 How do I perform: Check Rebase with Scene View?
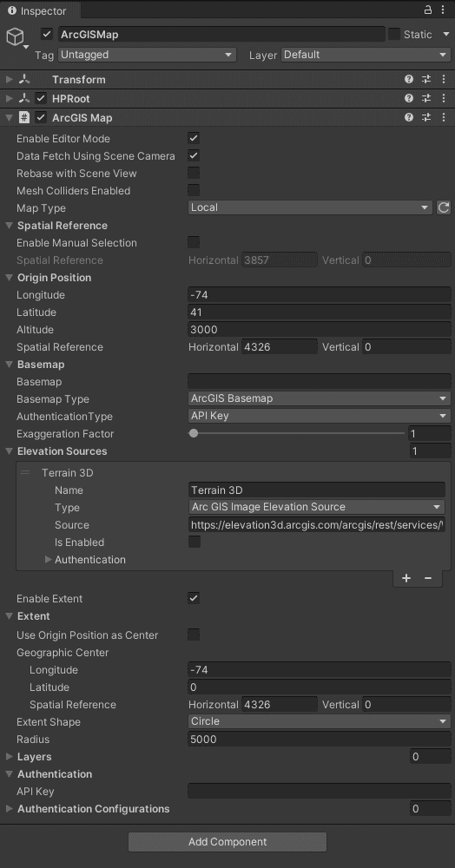(x=194, y=173)
